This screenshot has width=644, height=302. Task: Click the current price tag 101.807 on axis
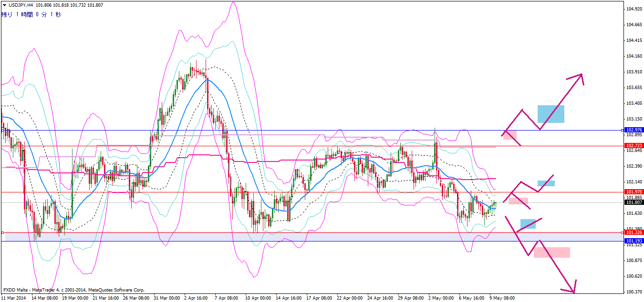(634, 202)
